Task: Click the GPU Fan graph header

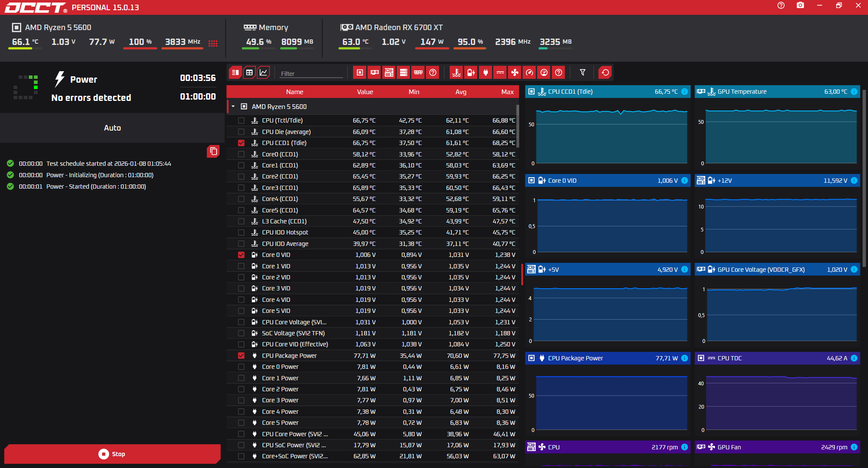Action: 777,447
